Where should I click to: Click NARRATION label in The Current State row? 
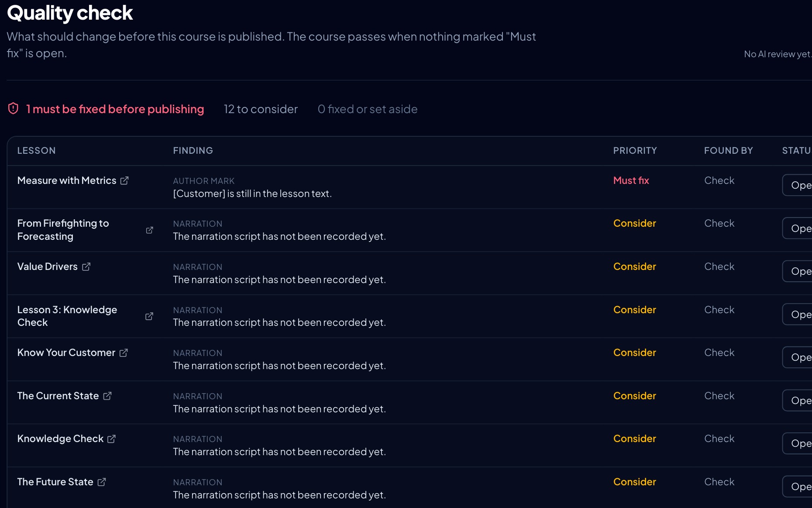[x=198, y=396]
